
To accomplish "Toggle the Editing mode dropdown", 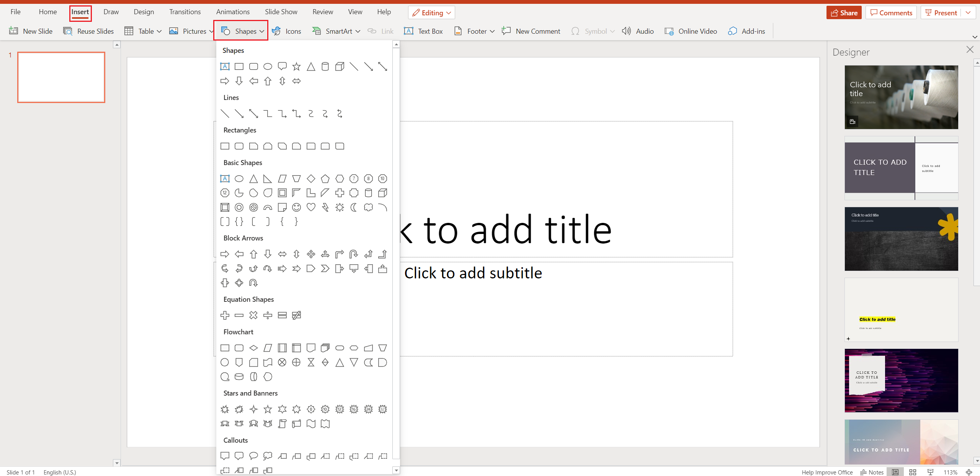I will [433, 12].
